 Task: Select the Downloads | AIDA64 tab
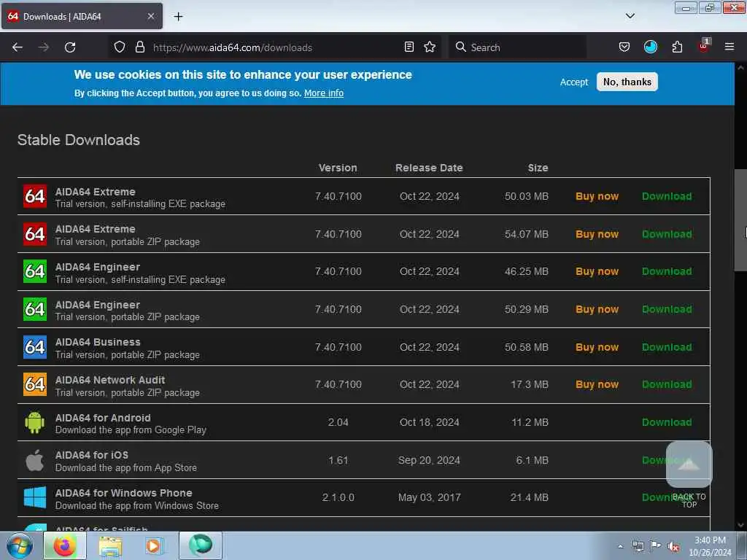pos(82,16)
